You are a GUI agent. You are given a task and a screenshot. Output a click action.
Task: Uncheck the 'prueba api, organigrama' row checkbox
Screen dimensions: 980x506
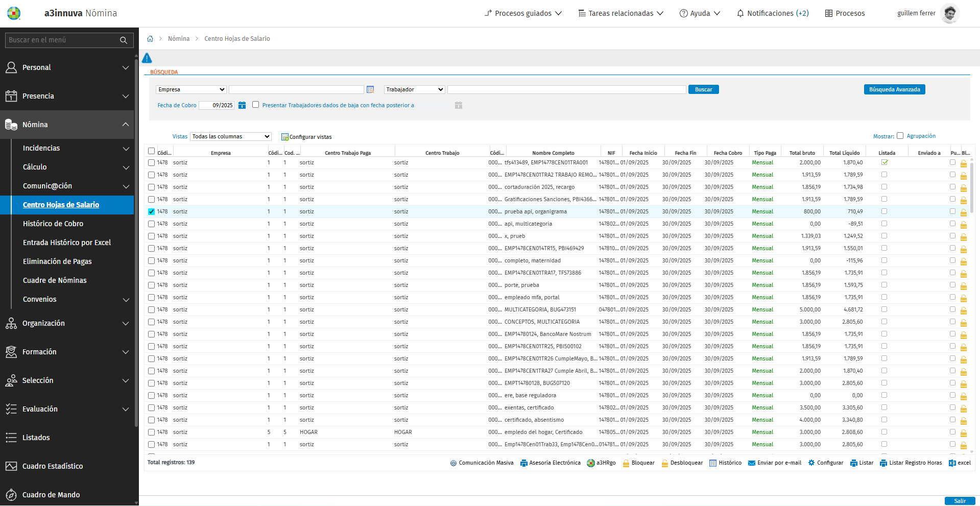[151, 211]
